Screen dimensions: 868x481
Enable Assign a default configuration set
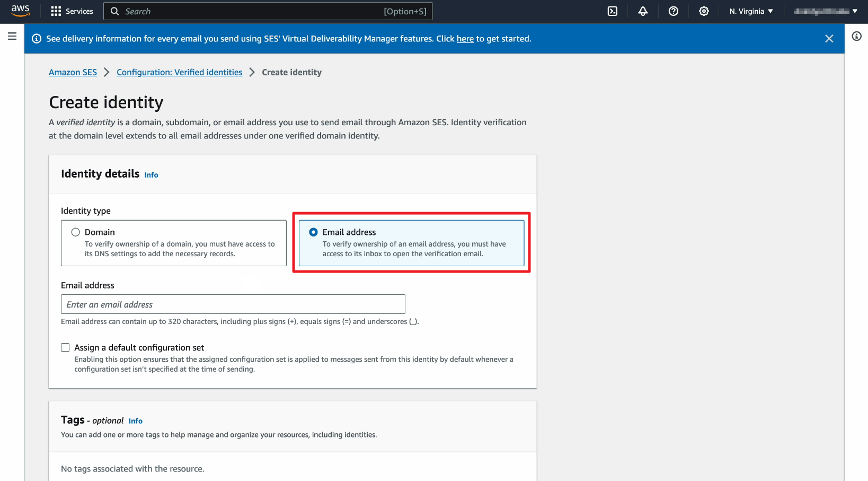pyautogui.click(x=65, y=348)
